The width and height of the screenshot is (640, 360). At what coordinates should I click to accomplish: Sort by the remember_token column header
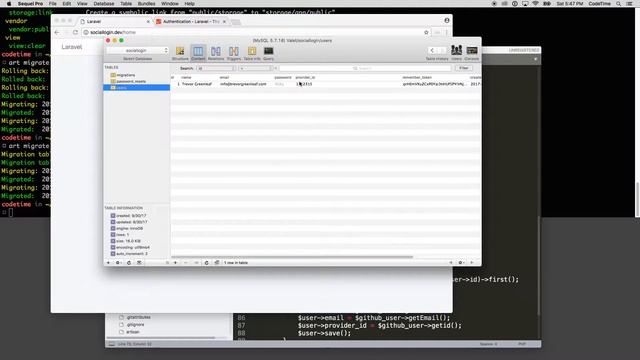click(417, 77)
